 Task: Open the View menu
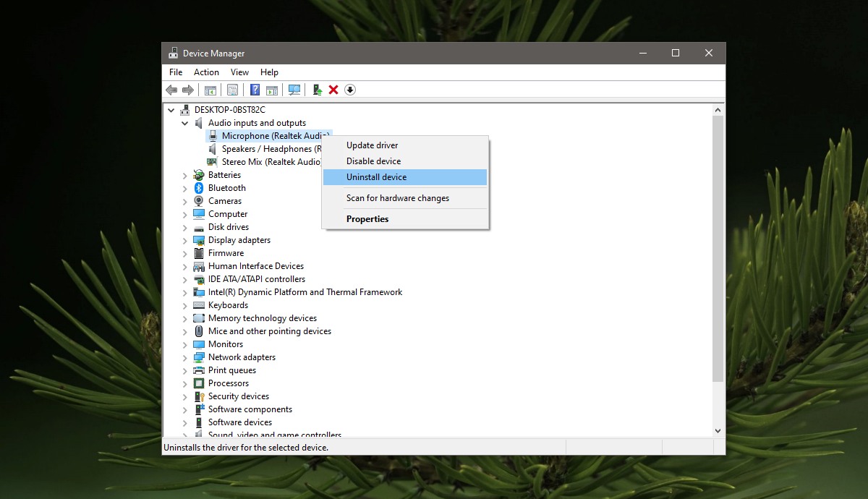(x=239, y=72)
